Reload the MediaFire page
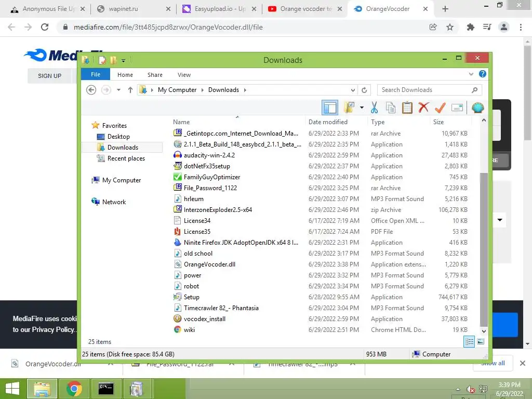The width and height of the screenshot is (532, 399). tap(45, 27)
